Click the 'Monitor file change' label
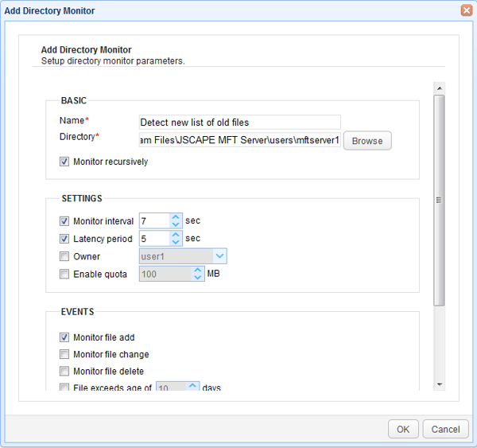Image resolution: width=477 pixels, height=448 pixels. point(111,354)
